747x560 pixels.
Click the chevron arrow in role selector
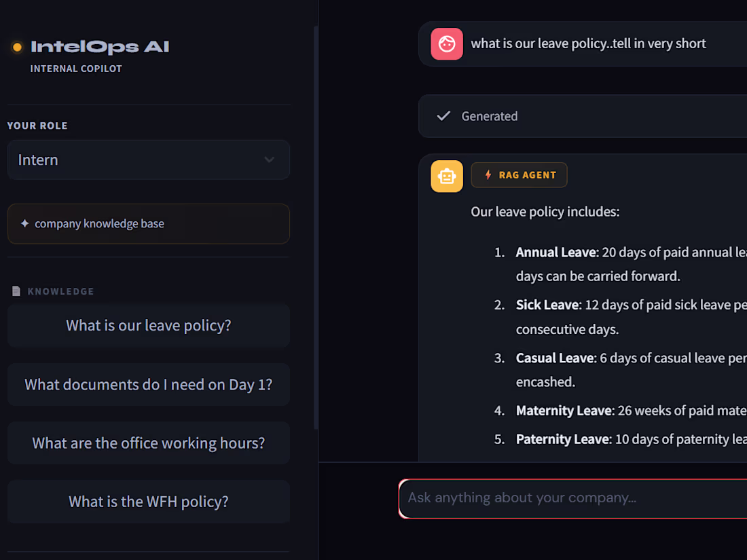pyautogui.click(x=269, y=160)
